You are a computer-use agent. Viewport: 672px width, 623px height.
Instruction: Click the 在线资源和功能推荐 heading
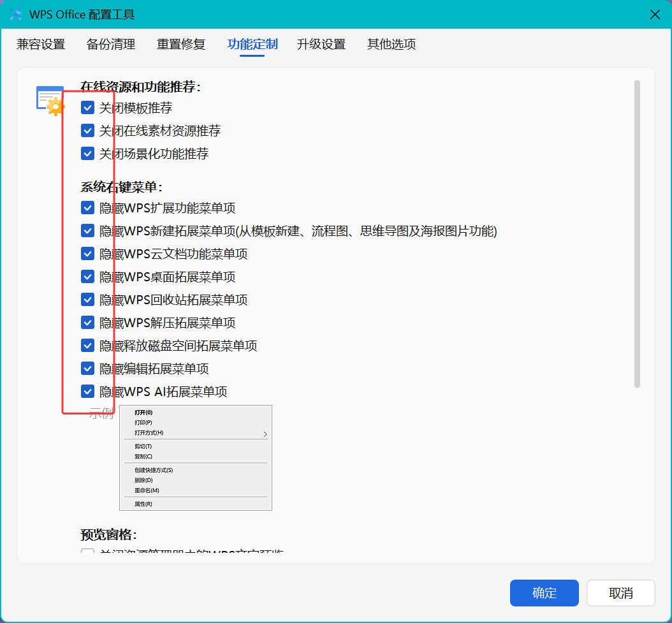point(140,87)
